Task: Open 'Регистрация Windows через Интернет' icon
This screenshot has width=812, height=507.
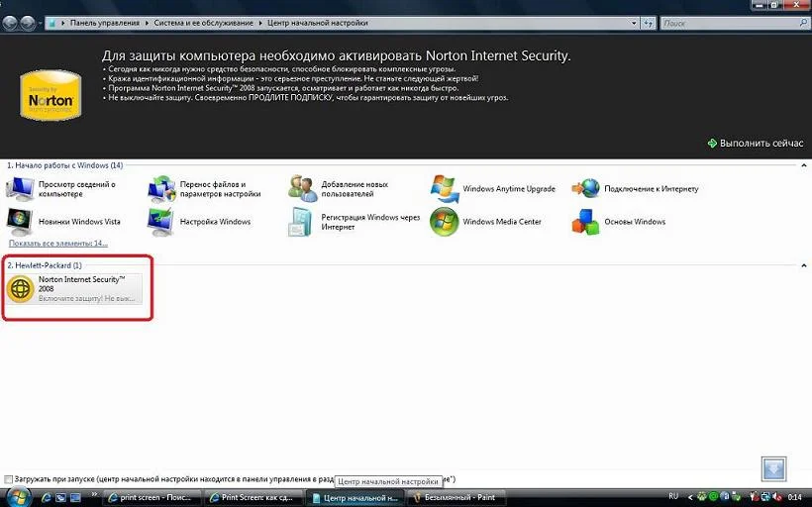Action: click(300, 222)
